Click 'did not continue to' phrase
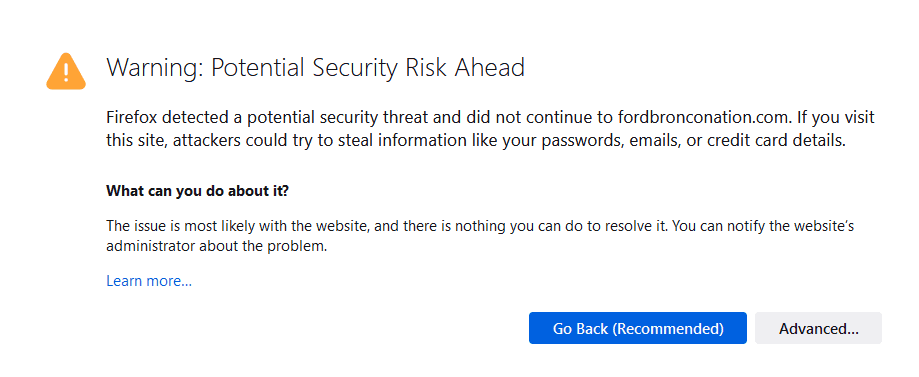The width and height of the screenshot is (919, 377). pos(540,117)
